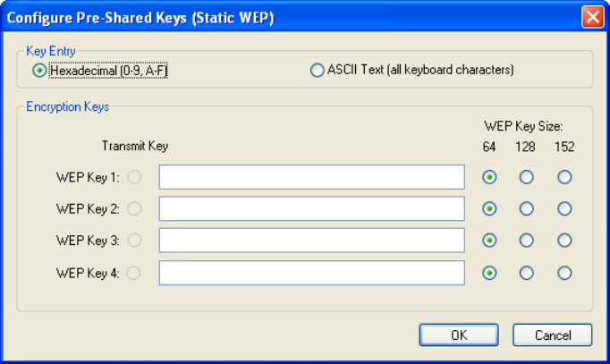The image size is (610, 364).
Task: Select 64-bit size for WEP Key 3
Action: (489, 241)
